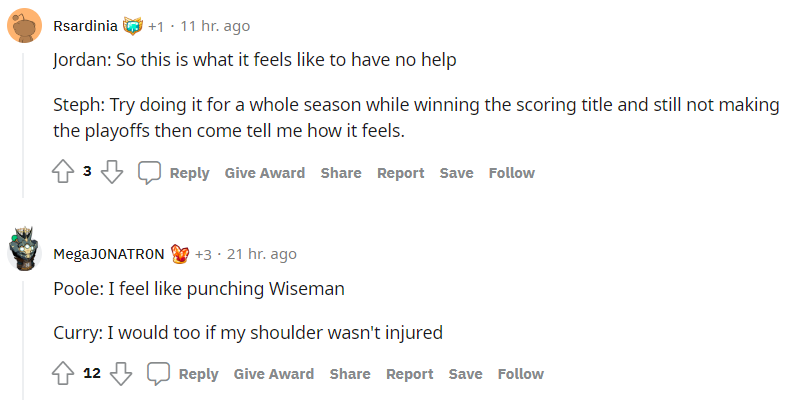Open MegaJ0NATR0N's user avatar
The height and width of the screenshot is (416, 792).
(24, 254)
